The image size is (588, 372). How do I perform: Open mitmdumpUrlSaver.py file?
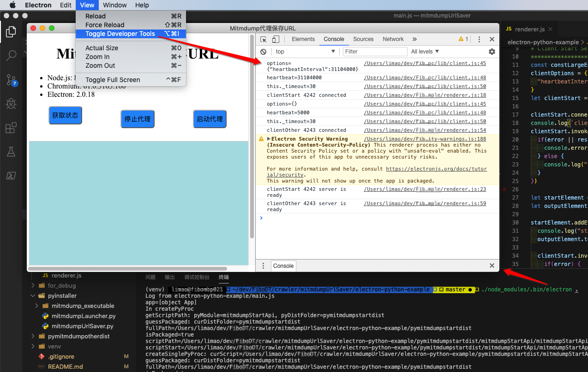[x=82, y=326]
